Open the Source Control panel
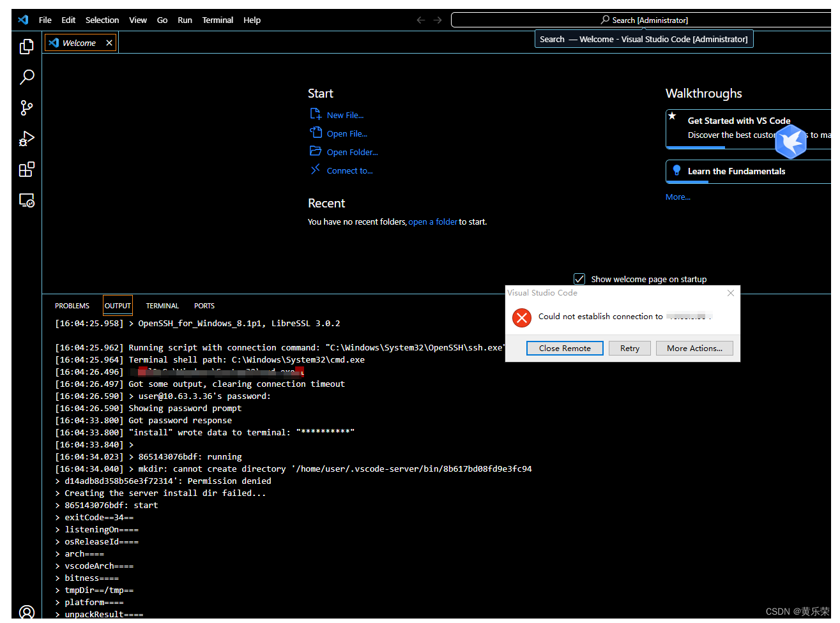 (x=26, y=107)
